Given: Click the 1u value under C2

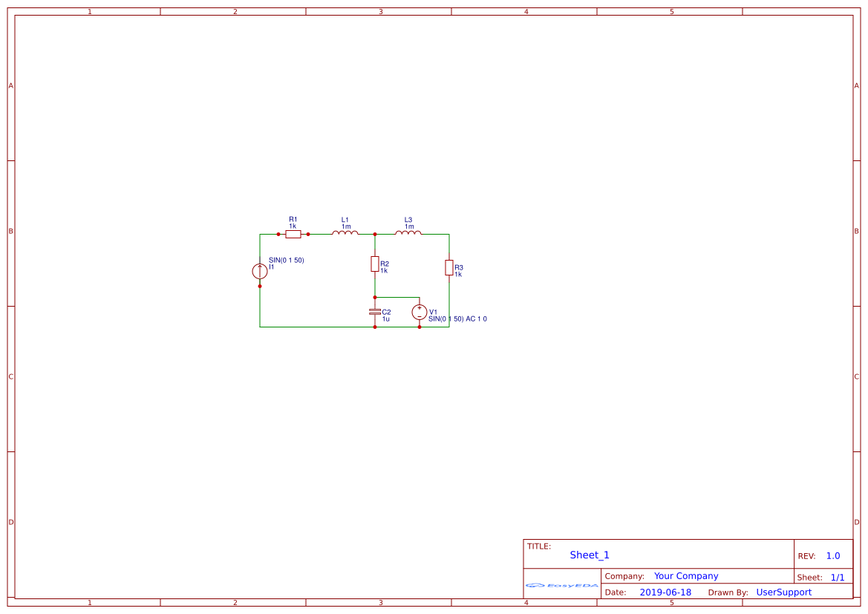Looking at the screenshot, I should (x=385, y=319).
